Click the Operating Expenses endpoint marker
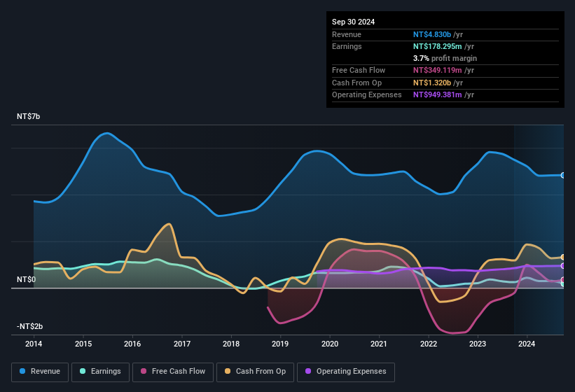 (563, 266)
